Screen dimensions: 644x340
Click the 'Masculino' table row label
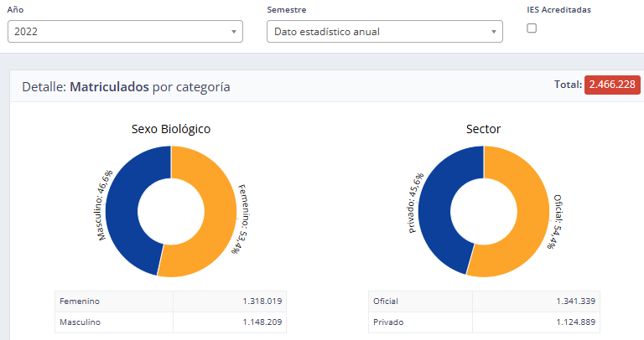[x=80, y=322]
